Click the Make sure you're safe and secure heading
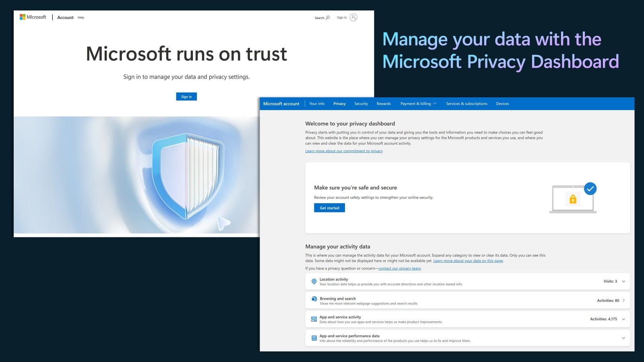Image resolution: width=644 pixels, height=362 pixels. pyautogui.click(x=355, y=187)
